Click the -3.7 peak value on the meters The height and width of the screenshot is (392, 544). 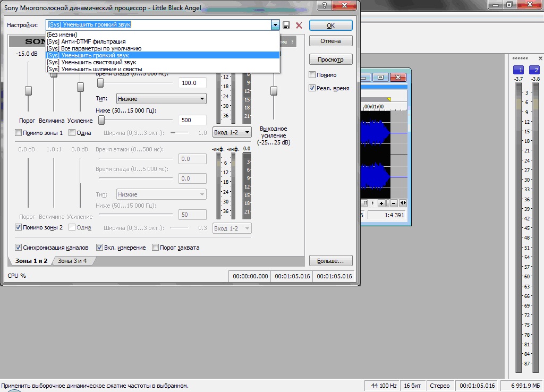(518, 79)
